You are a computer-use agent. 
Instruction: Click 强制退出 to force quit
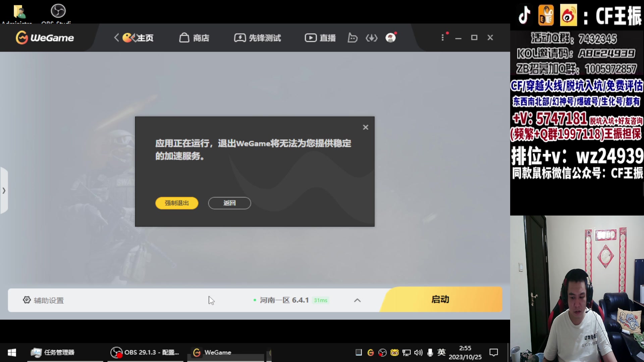click(177, 203)
